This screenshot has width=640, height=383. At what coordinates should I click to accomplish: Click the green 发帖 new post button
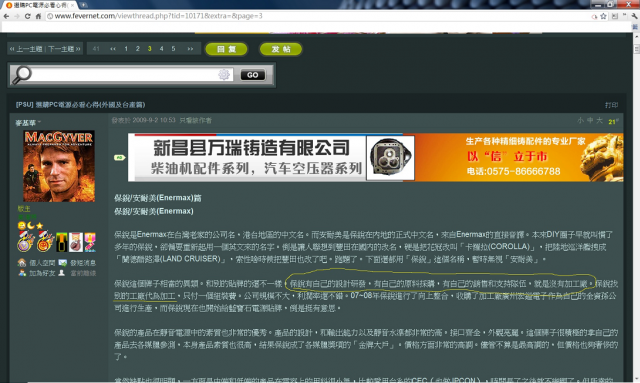281,49
